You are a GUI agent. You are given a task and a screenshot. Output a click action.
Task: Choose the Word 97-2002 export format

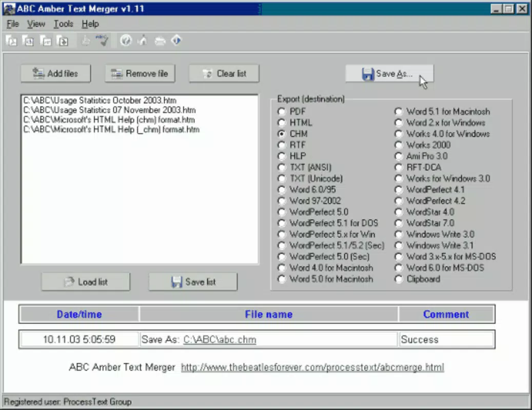(309, 201)
